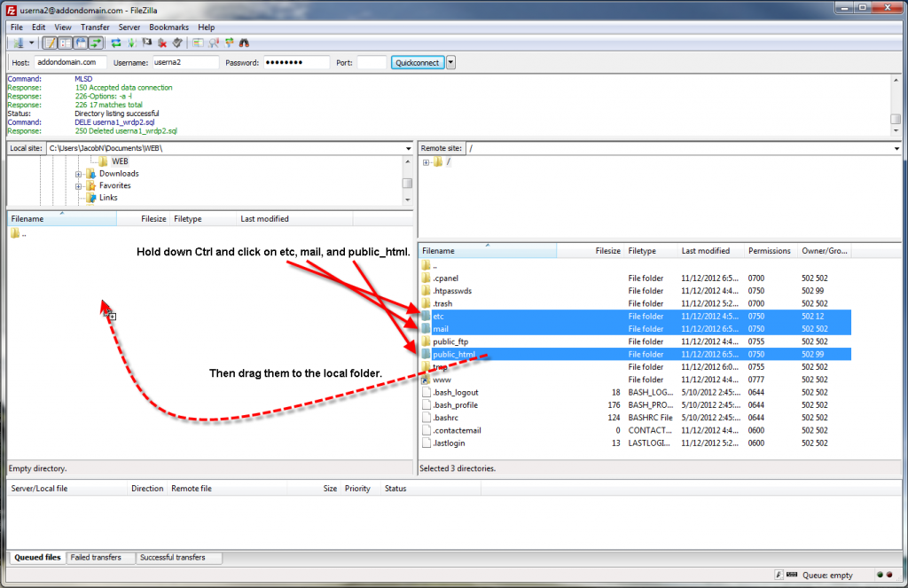Click the Cancel current operation icon
This screenshot has height=588, width=908.
click(x=147, y=43)
